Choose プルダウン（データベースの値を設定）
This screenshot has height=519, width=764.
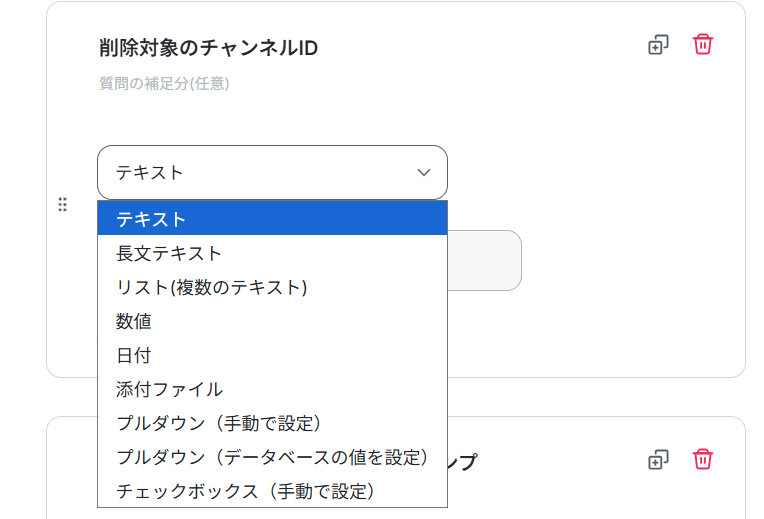click(x=272, y=457)
